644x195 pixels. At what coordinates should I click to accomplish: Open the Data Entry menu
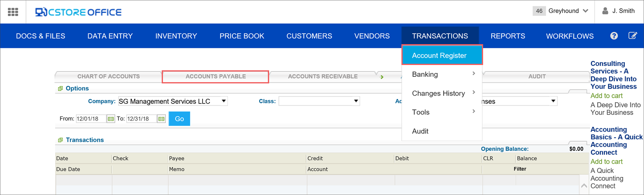tap(110, 36)
